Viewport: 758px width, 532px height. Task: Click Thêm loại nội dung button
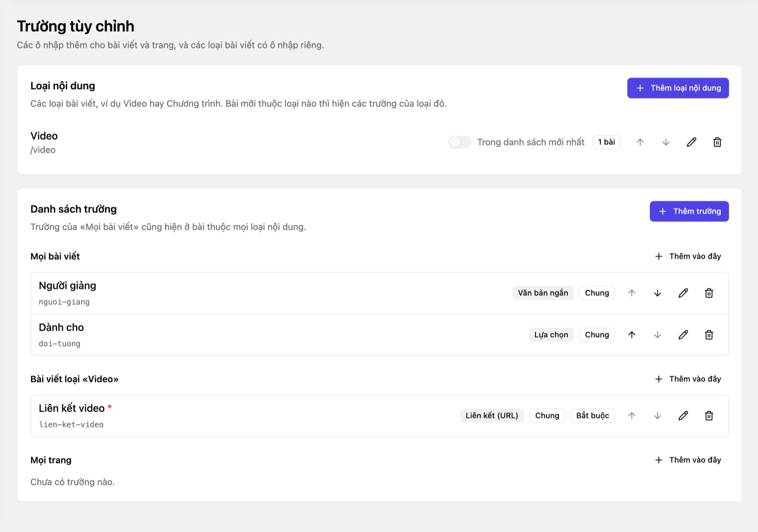[x=678, y=88]
